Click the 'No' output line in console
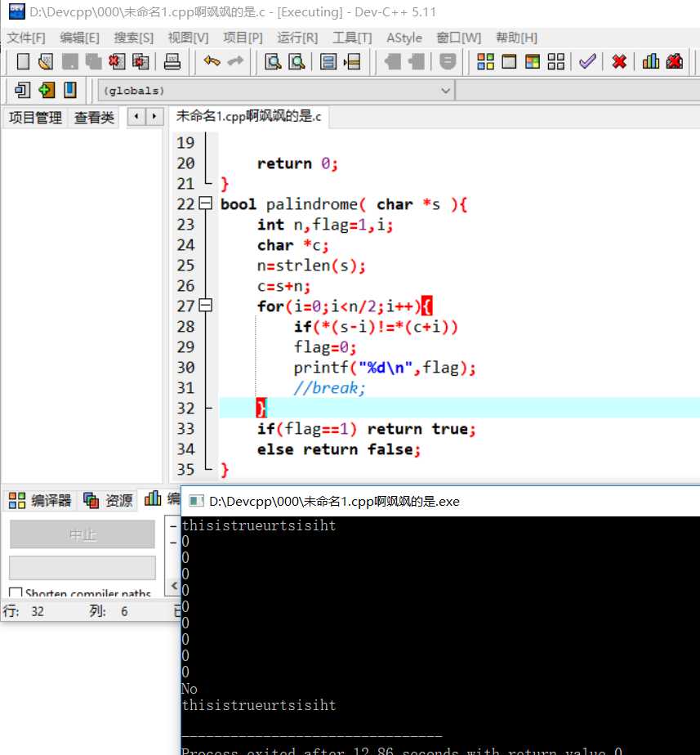Viewport: 700px width, 755px height. 189,689
